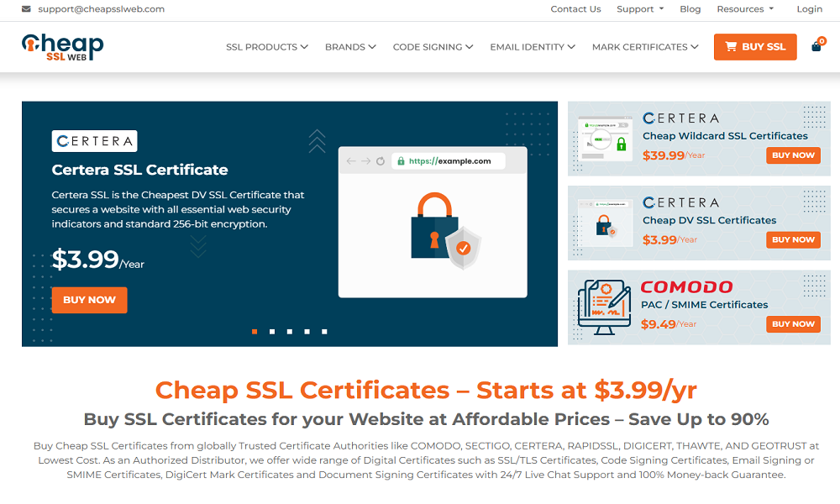Go to the Login page link
840x504 pixels.
tap(809, 9)
